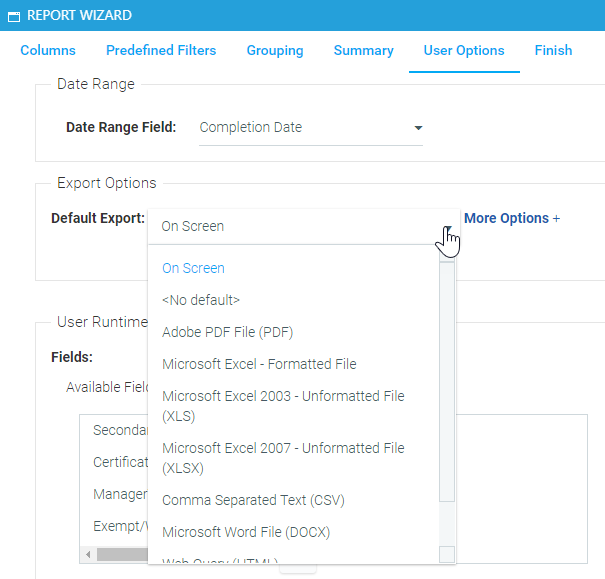Click the export list vertical scrollbar
Viewport: 605px width, 579px height.
pyautogui.click(x=447, y=380)
